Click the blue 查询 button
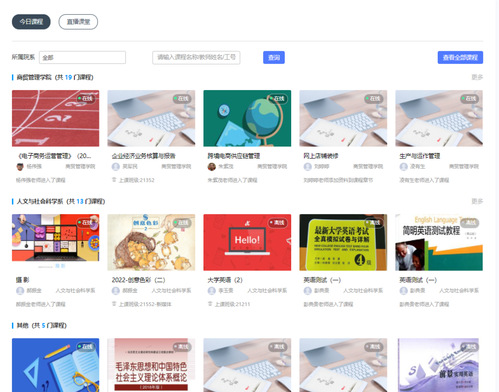This screenshot has width=499, height=392. (274, 57)
